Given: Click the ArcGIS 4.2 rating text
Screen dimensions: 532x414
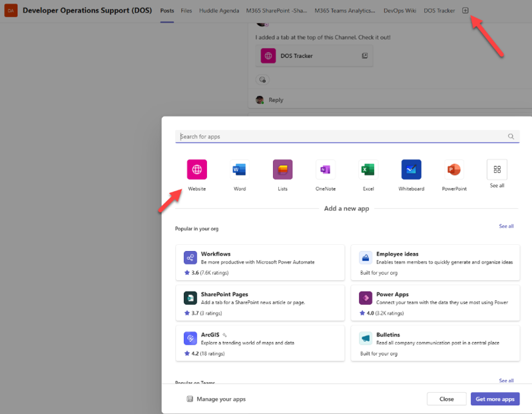Looking at the screenshot, I should coord(204,353).
